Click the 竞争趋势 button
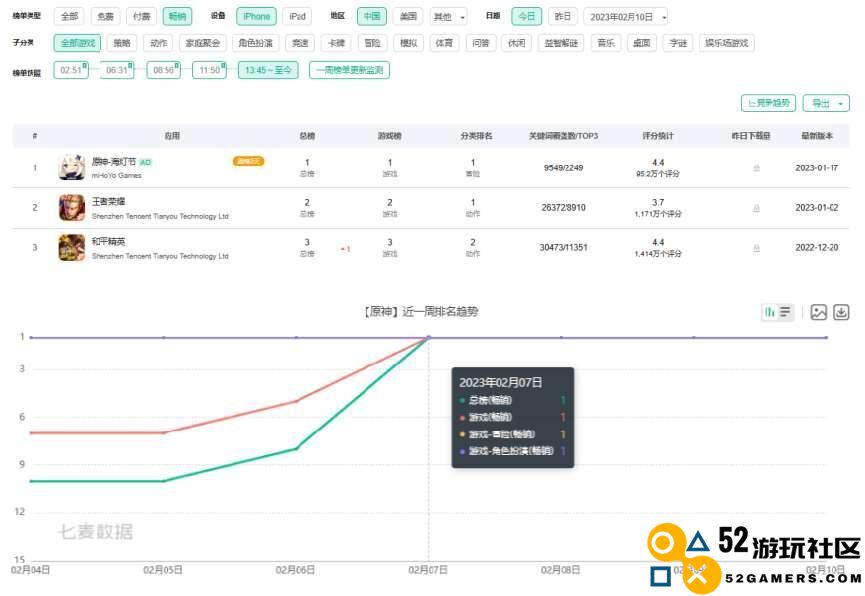This screenshot has height=596, width=865. (x=768, y=103)
